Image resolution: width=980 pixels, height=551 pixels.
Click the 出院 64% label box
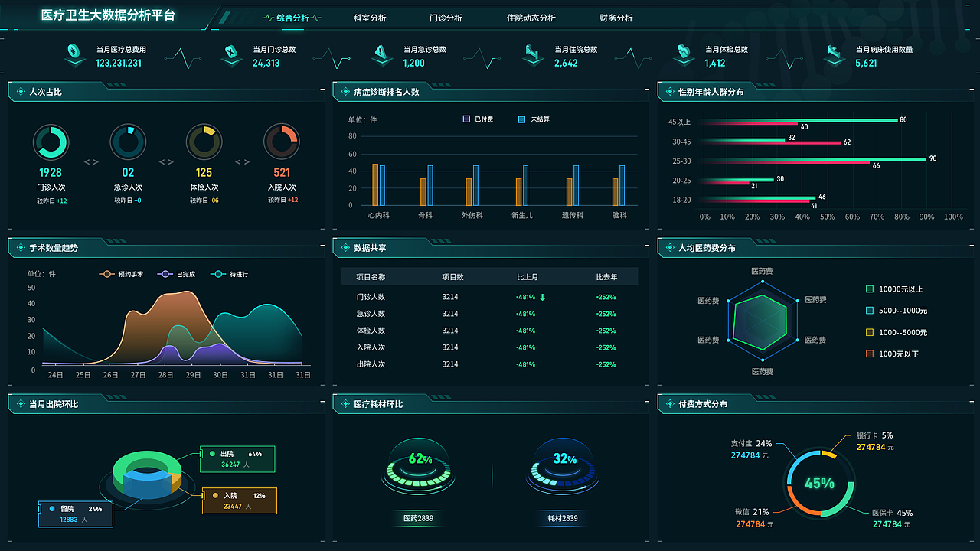click(237, 459)
